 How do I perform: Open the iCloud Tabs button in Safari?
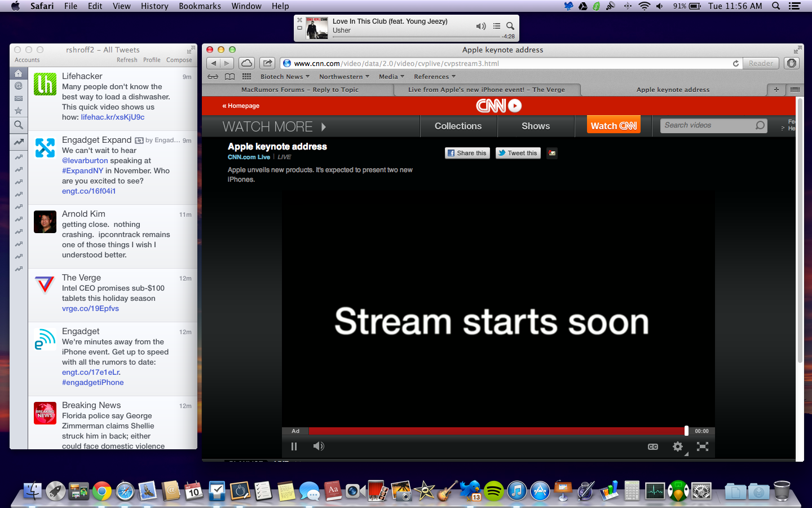tap(247, 63)
